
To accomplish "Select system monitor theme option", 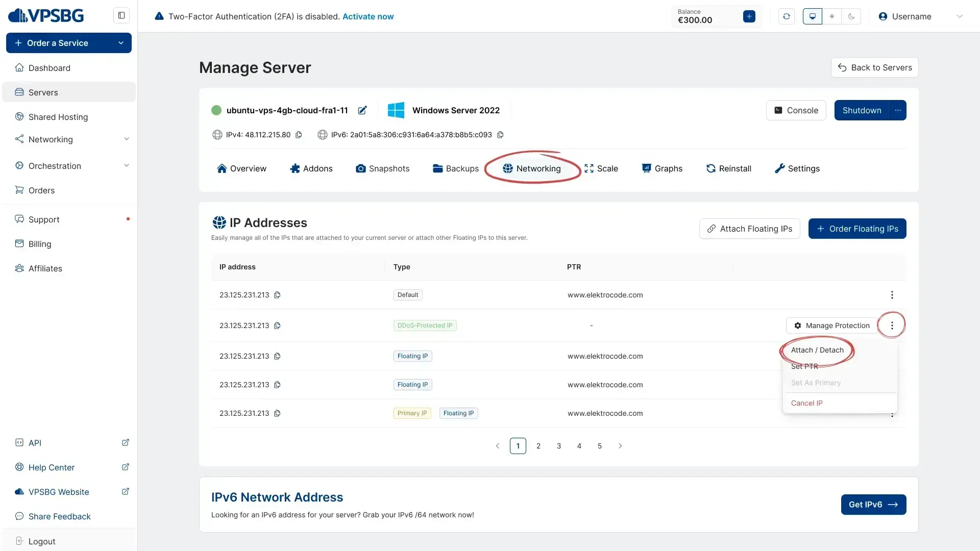I will click(x=813, y=16).
